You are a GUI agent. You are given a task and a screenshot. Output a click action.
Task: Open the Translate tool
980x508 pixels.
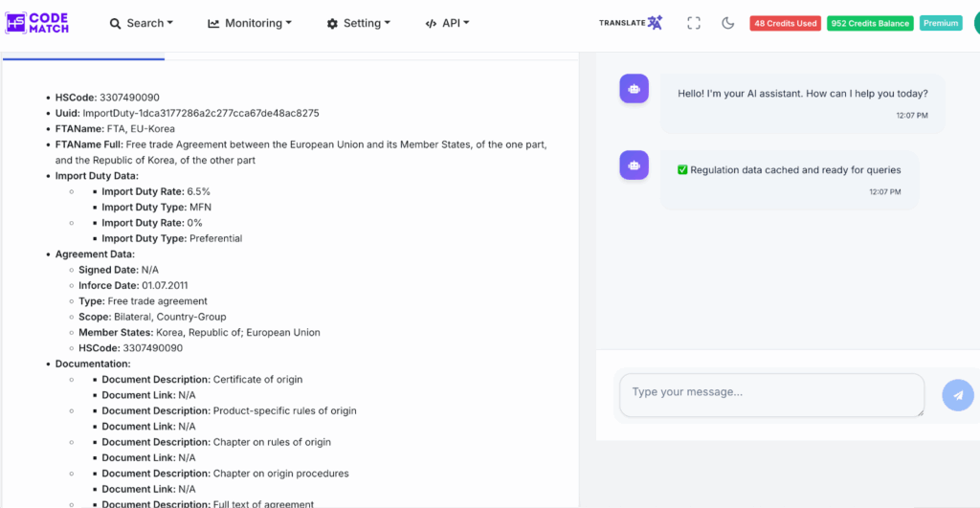point(631,23)
